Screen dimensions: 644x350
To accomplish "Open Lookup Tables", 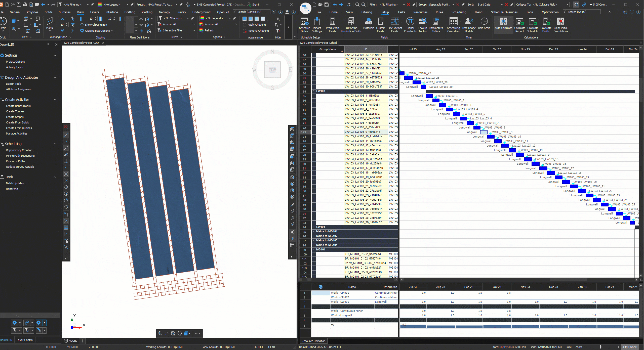I will (x=422, y=25).
